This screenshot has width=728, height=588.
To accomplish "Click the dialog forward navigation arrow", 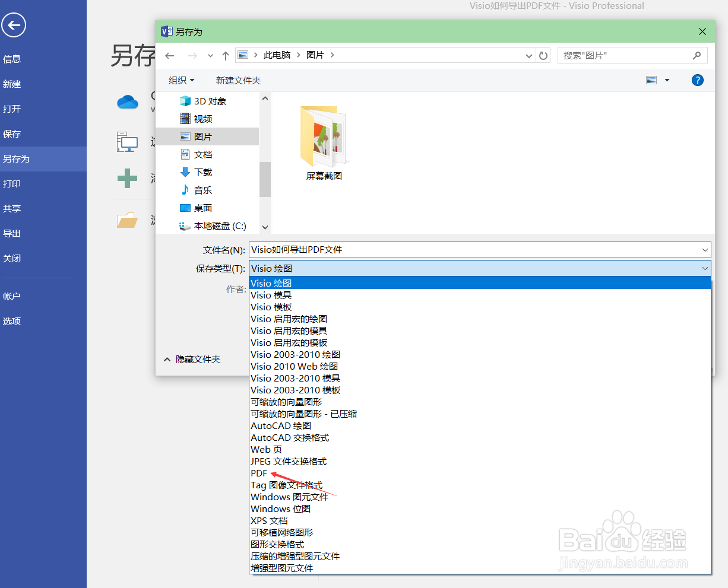I will pos(192,55).
